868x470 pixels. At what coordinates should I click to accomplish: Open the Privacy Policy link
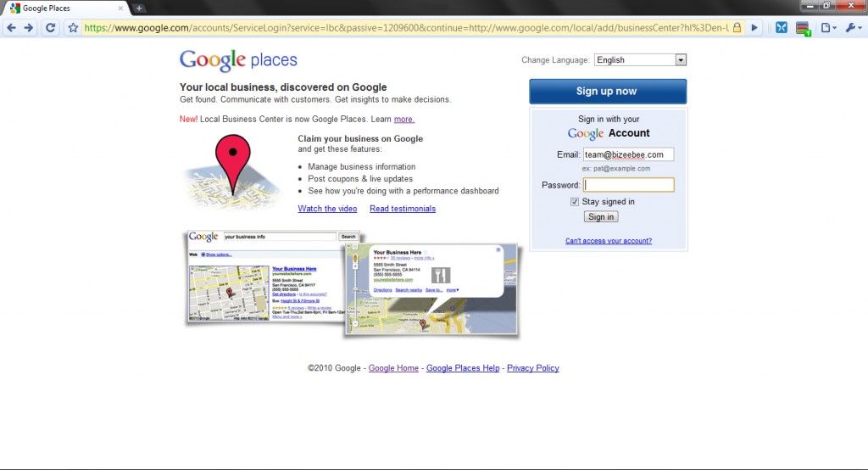point(533,368)
